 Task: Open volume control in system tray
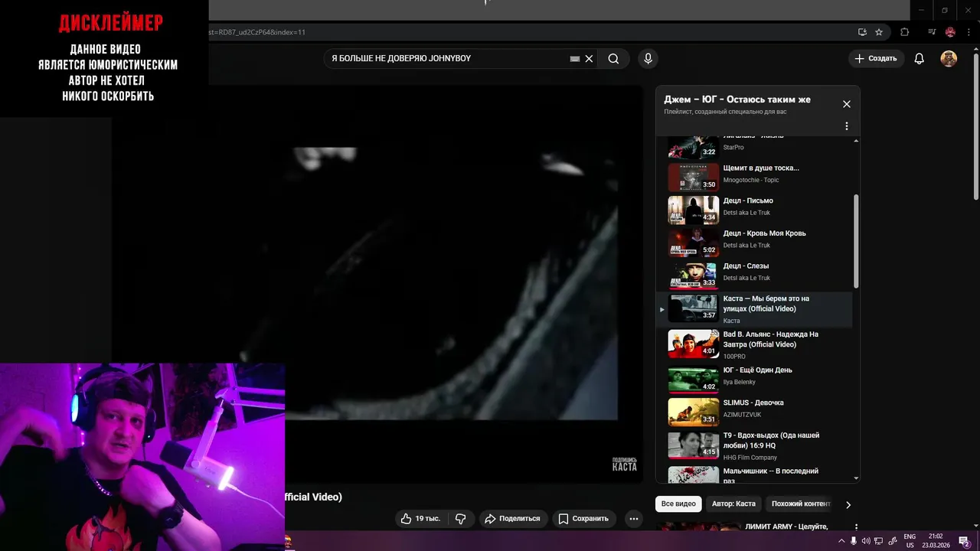(866, 541)
